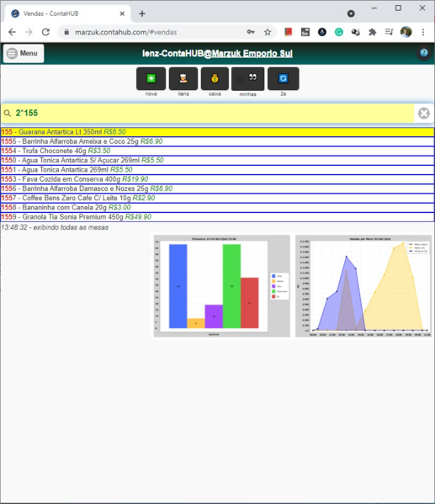
Task: Open the Chrome profile avatar
Action: click(x=406, y=32)
